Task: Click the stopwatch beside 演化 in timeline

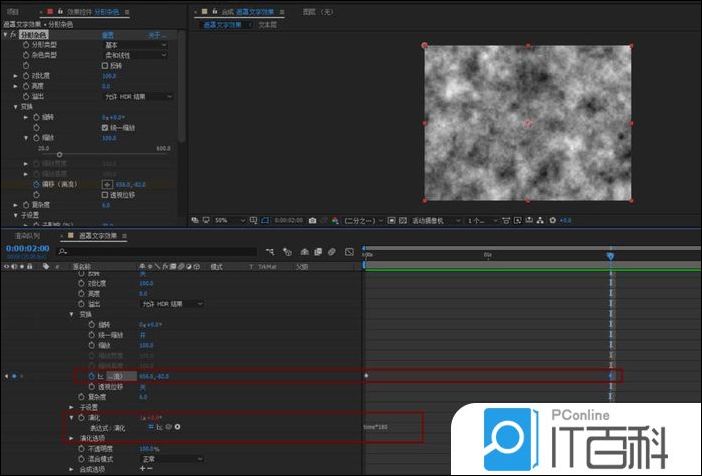Action: point(82,417)
